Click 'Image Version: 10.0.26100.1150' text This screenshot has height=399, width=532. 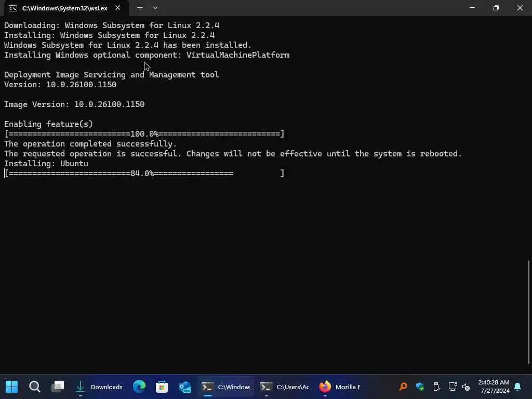[x=74, y=104]
